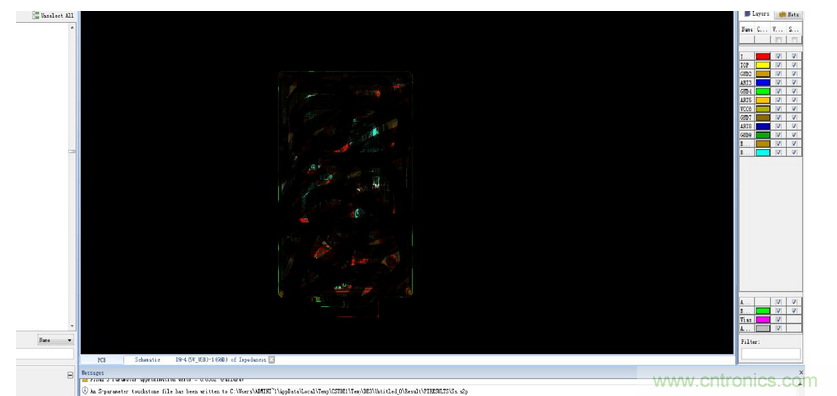
Task: Click the left panel scrollbar down arrow
Action: 72,326
